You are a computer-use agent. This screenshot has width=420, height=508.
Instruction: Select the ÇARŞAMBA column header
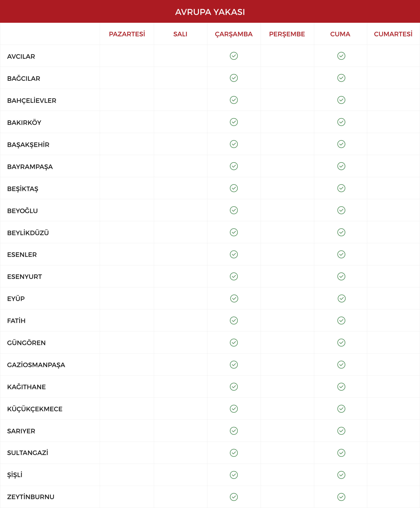point(234,34)
